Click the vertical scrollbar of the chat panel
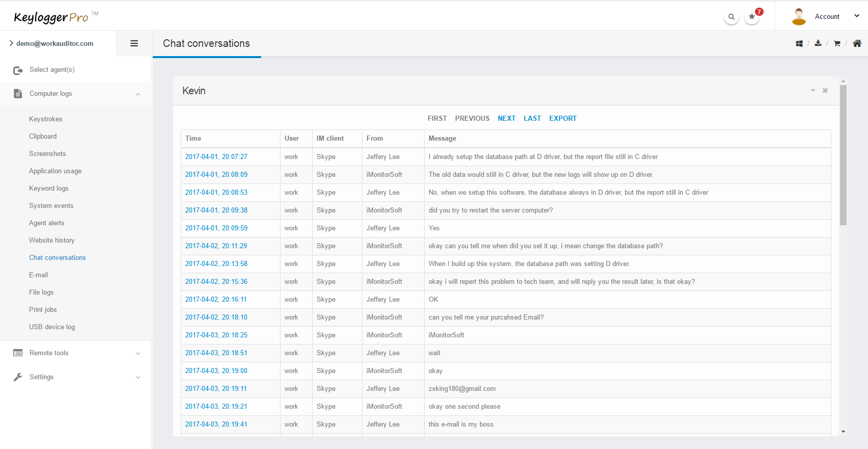The height and width of the screenshot is (449, 868). point(843,153)
